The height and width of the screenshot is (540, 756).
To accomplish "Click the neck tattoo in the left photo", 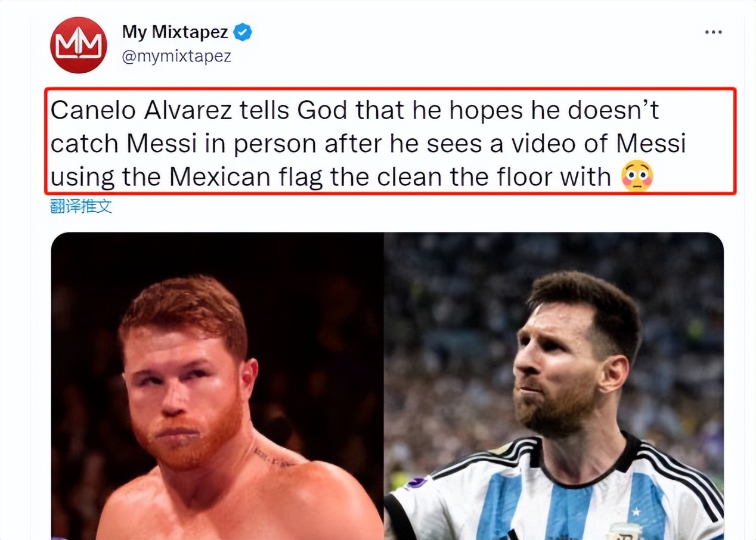I will coord(272,458).
